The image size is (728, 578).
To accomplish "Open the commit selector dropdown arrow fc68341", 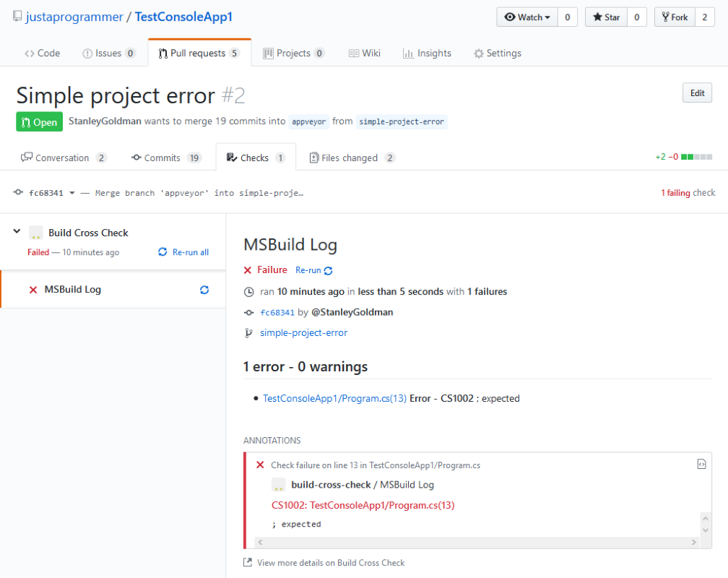I will click(72, 193).
